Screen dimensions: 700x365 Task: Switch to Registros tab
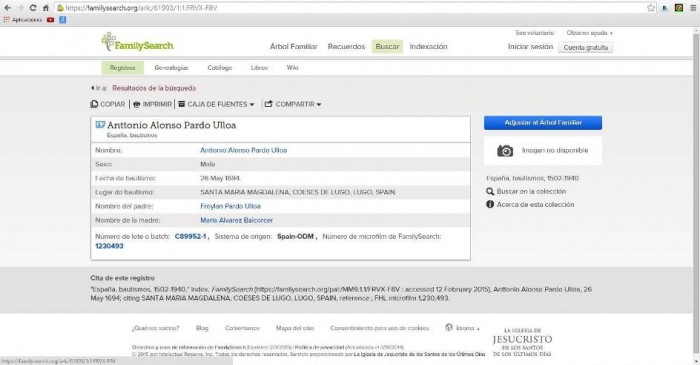pos(122,68)
